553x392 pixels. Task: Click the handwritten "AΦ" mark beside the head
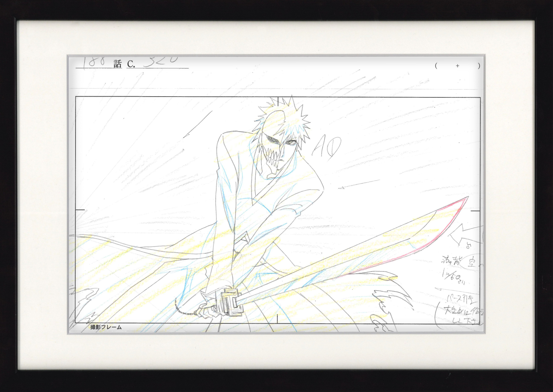[327, 146]
